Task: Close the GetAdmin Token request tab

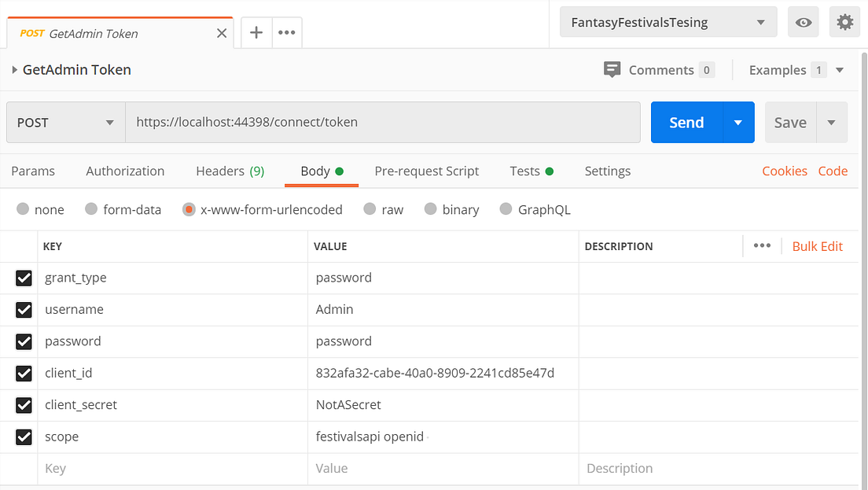Action: coord(221,33)
